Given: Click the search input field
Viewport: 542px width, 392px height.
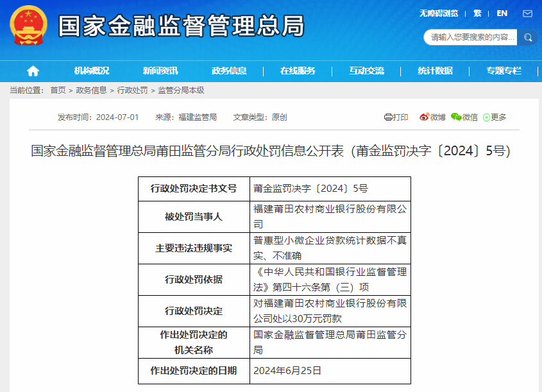Looking at the screenshot, I should point(470,37).
